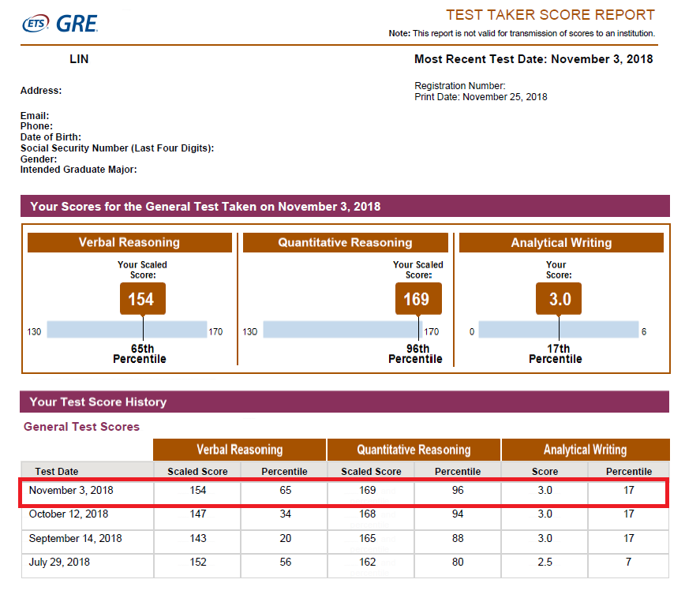
Task: Click the 154 verbal score badge
Action: [143, 298]
